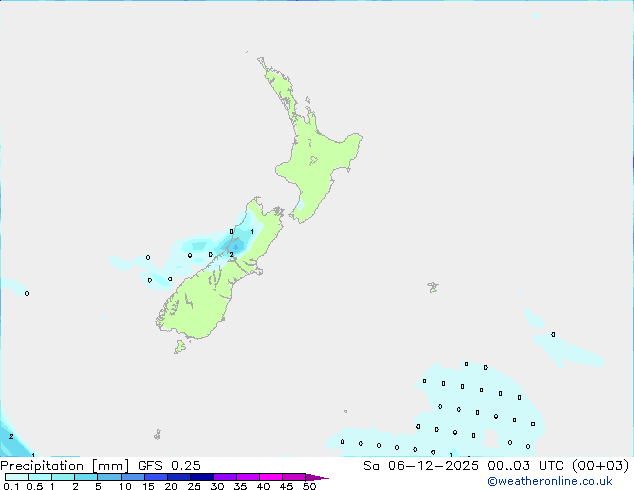Click the '1' rainfall value on northern South Island

pos(252,232)
